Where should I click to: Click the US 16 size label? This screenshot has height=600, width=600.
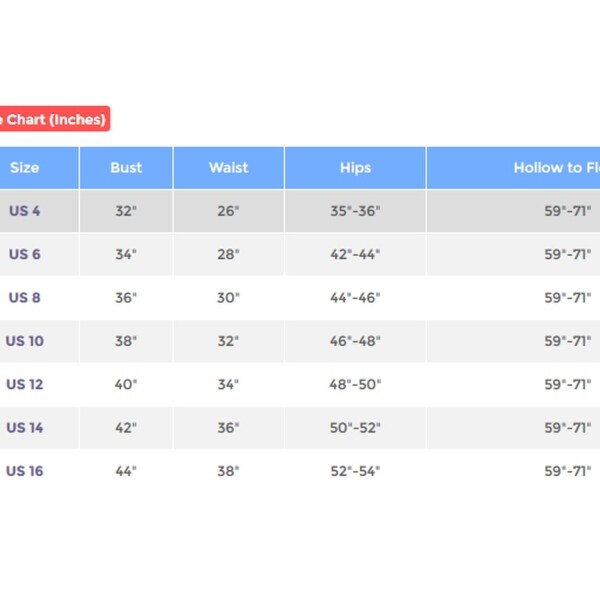[x=25, y=471]
